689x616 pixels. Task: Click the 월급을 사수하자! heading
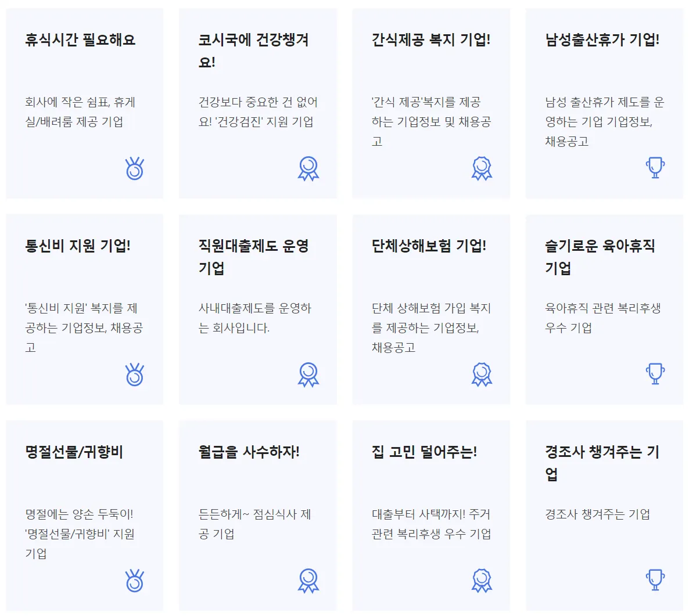point(249,452)
